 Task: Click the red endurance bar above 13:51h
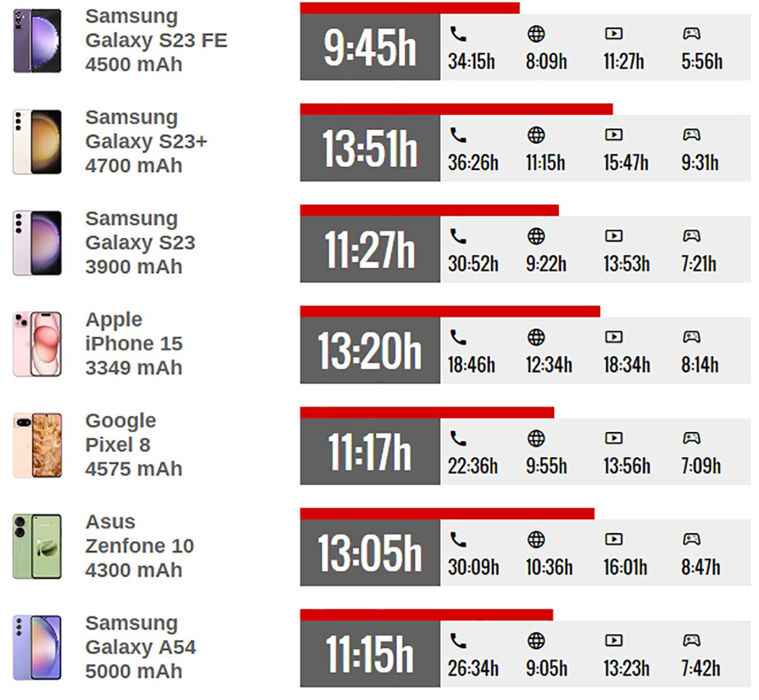coord(455,109)
